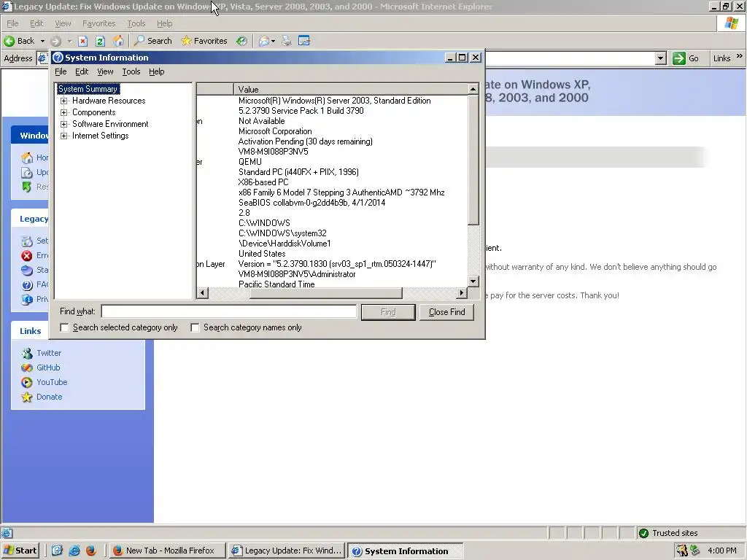
Task: Launch Firefox from quick launch
Action: pos(91,551)
